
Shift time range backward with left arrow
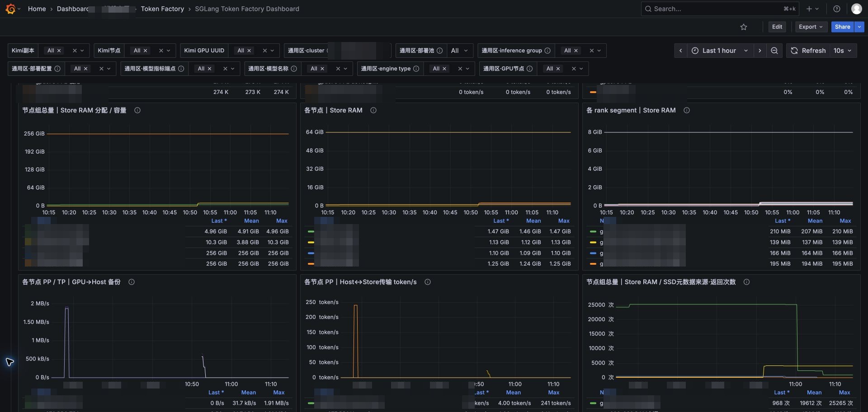point(680,51)
